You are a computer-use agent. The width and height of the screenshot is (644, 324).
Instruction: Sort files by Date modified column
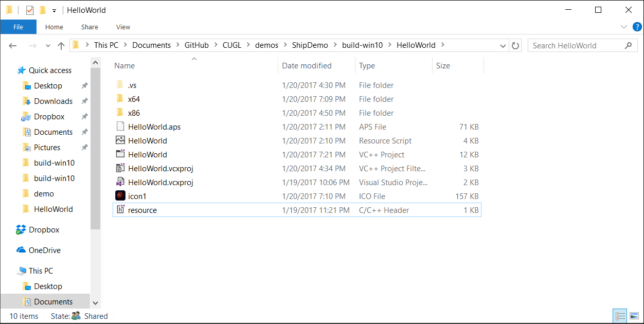click(307, 66)
